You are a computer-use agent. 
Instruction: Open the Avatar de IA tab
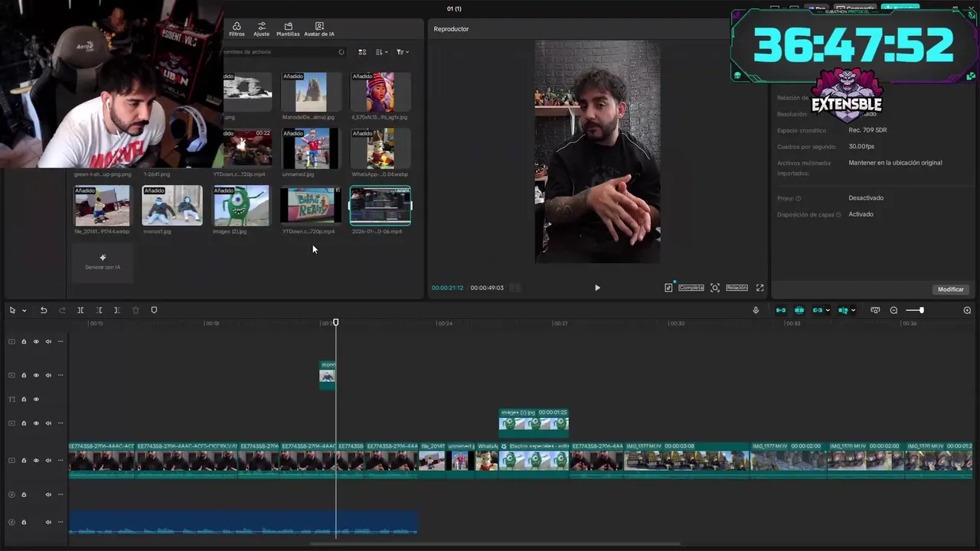pos(319,30)
